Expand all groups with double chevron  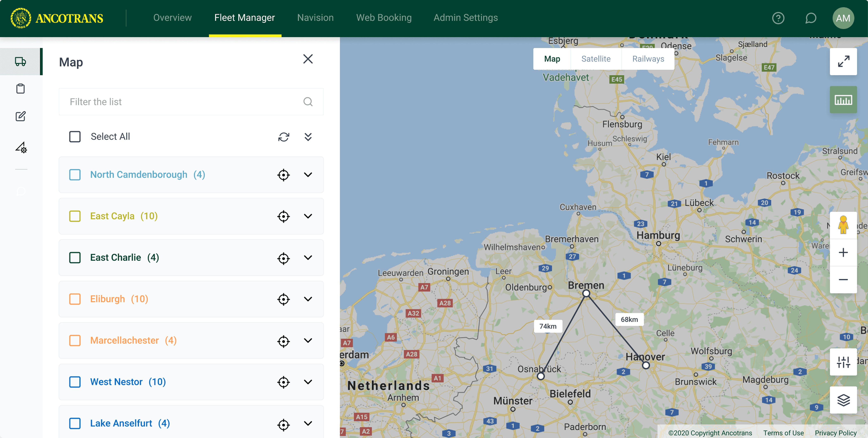point(308,136)
